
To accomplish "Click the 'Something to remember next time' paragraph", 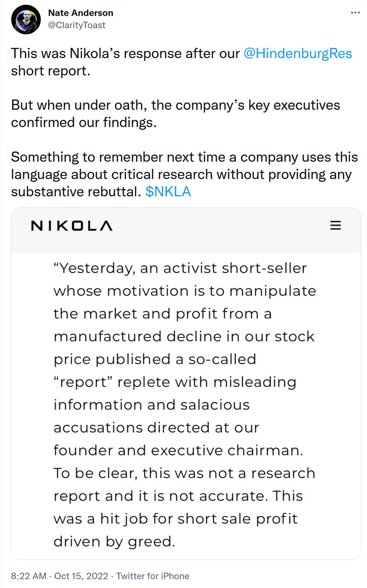I will (184, 174).
